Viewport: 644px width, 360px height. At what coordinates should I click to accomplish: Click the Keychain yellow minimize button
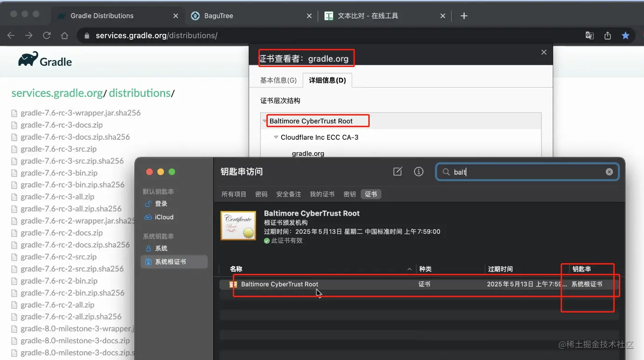coord(161,172)
